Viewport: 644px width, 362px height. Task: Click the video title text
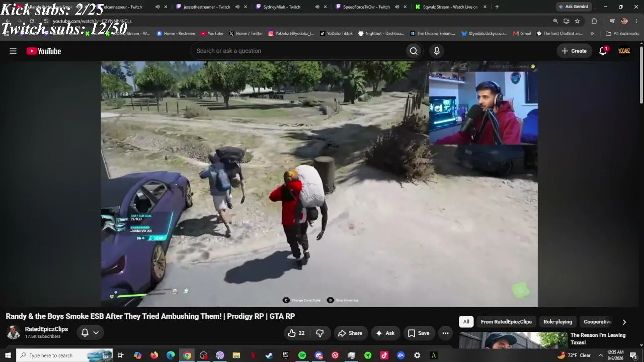tap(150, 316)
